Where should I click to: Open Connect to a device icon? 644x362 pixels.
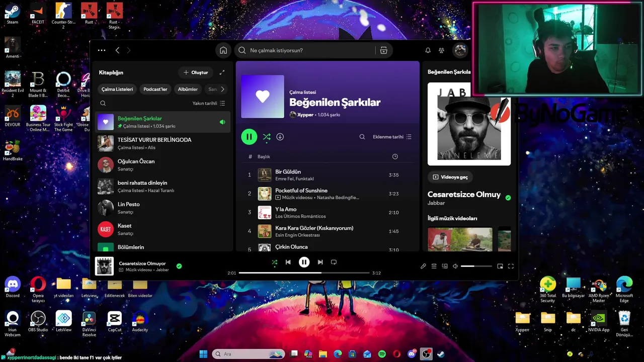[x=445, y=266]
